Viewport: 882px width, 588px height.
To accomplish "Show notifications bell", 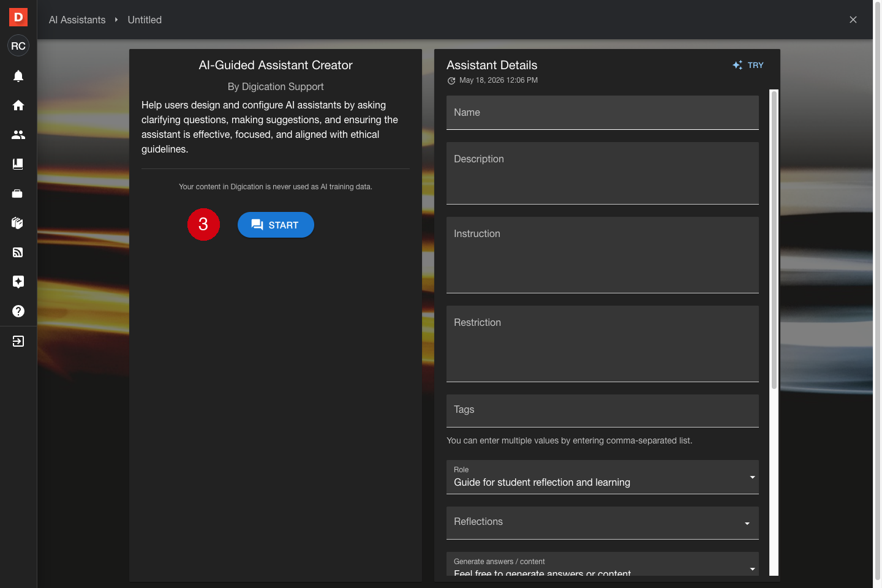I will (x=18, y=76).
